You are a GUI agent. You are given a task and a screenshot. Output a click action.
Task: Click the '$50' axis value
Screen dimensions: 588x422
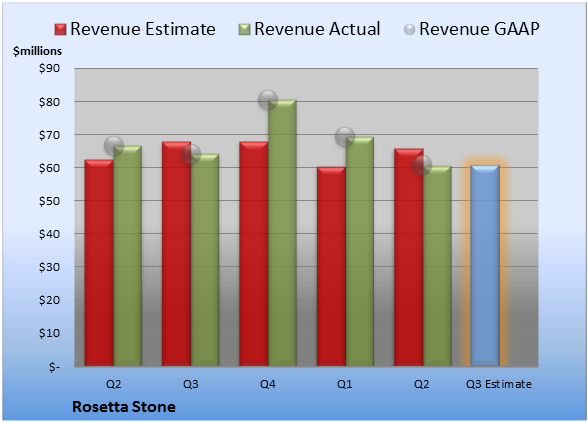(50, 201)
